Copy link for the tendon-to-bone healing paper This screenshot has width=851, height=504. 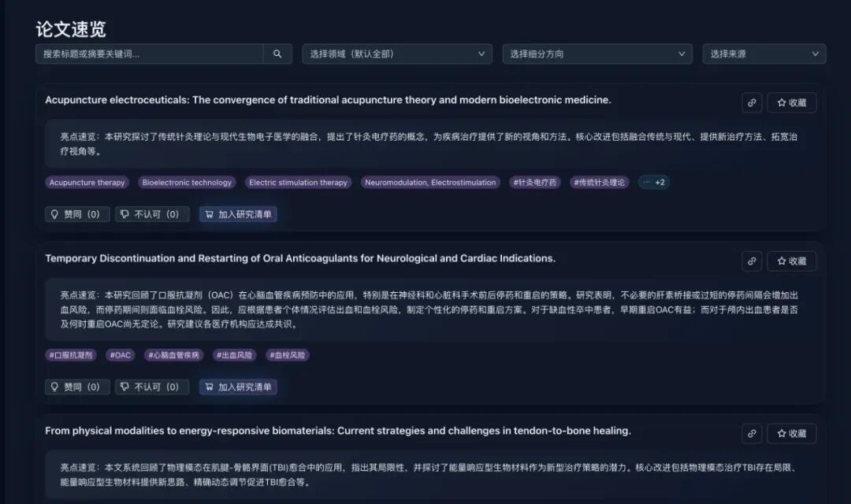click(x=752, y=433)
